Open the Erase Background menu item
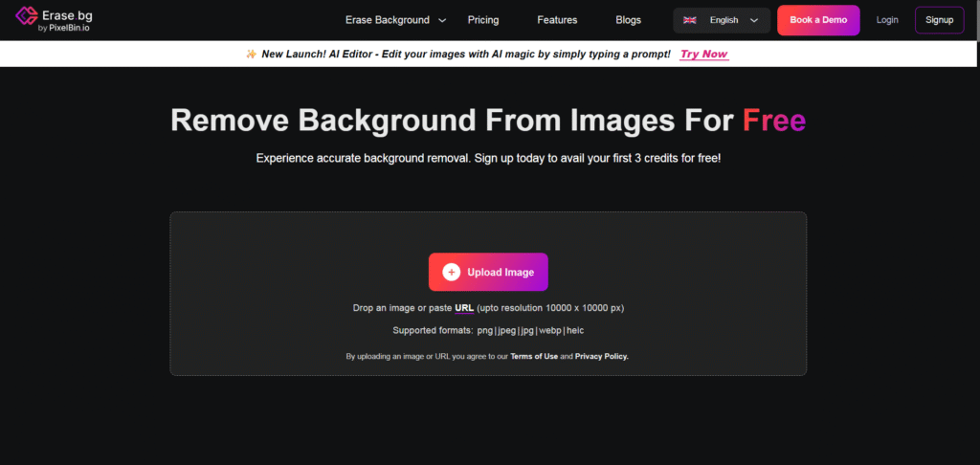The image size is (980, 465). point(387,20)
